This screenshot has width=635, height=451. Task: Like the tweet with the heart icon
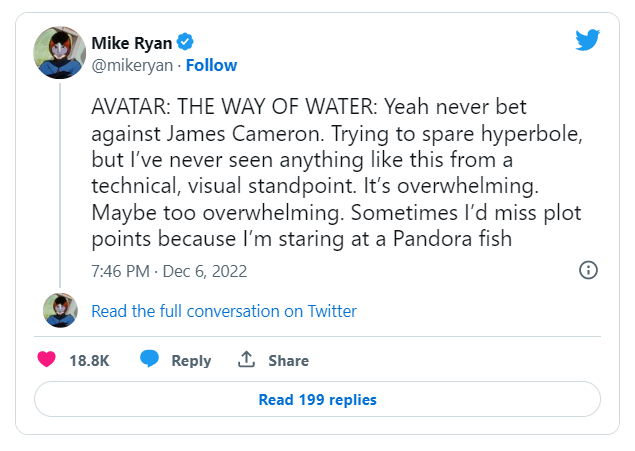point(46,360)
